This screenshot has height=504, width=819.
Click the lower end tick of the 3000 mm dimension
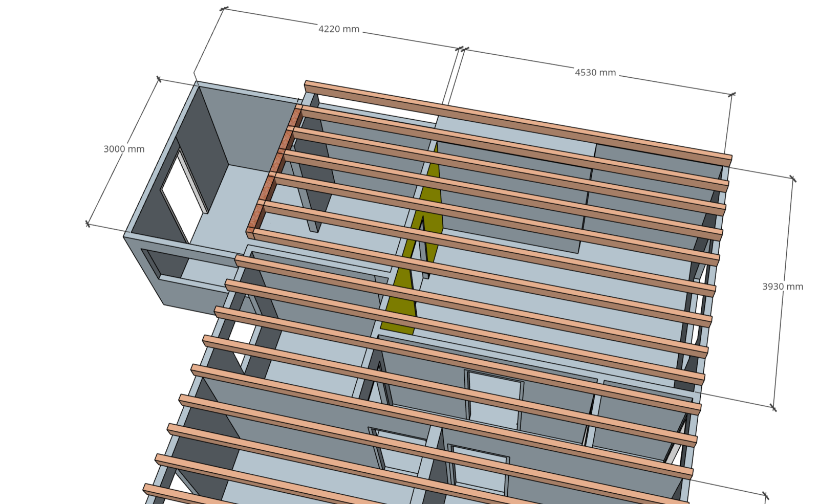point(88,224)
